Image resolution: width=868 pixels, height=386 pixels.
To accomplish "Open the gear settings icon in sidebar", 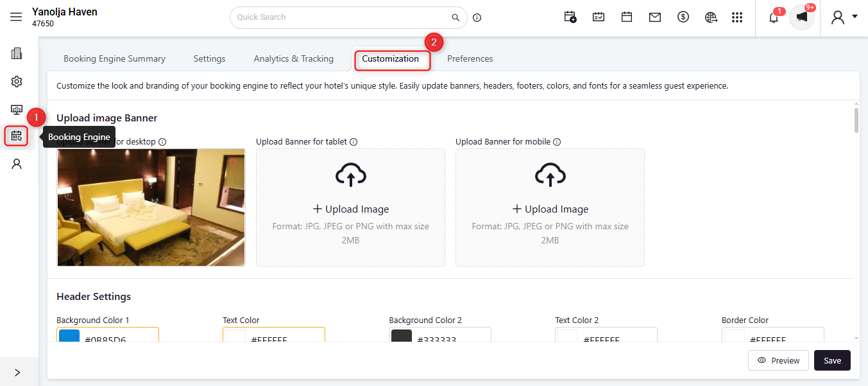I will [17, 82].
